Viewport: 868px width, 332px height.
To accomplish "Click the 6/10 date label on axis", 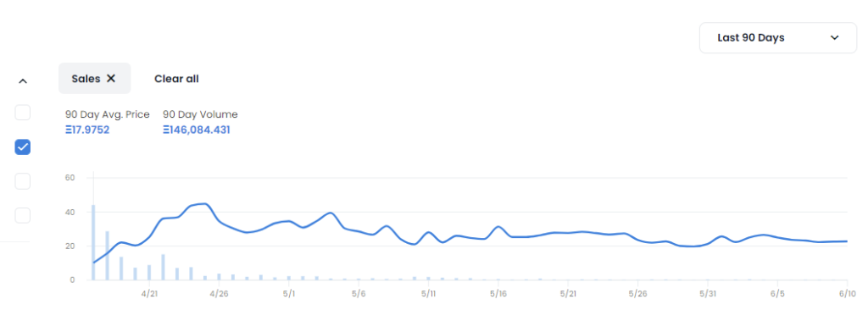I will (847, 292).
